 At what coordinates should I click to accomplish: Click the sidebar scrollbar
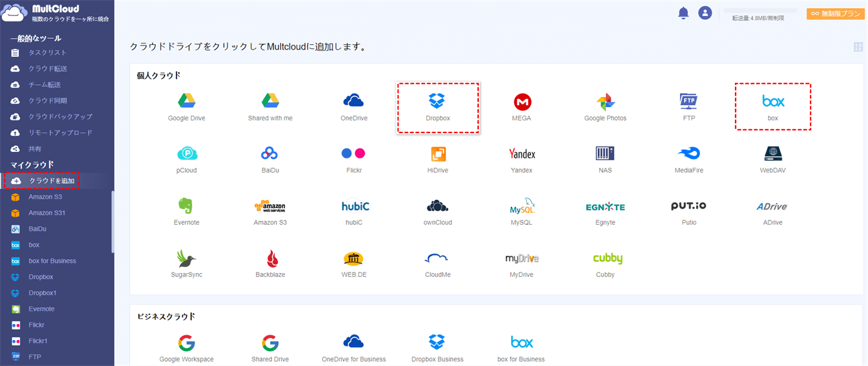[x=112, y=221]
